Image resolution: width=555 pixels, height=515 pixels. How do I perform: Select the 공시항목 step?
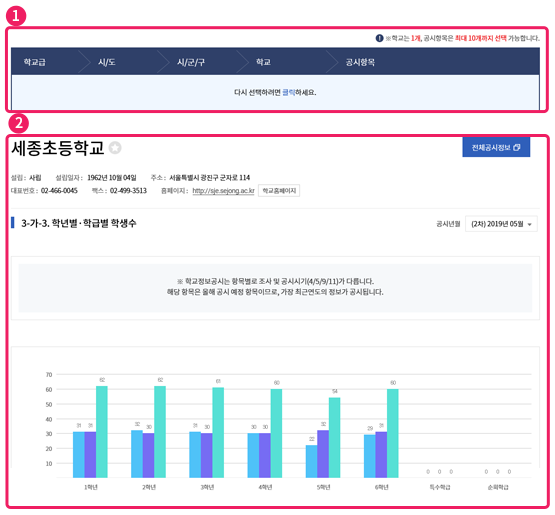[x=360, y=62]
